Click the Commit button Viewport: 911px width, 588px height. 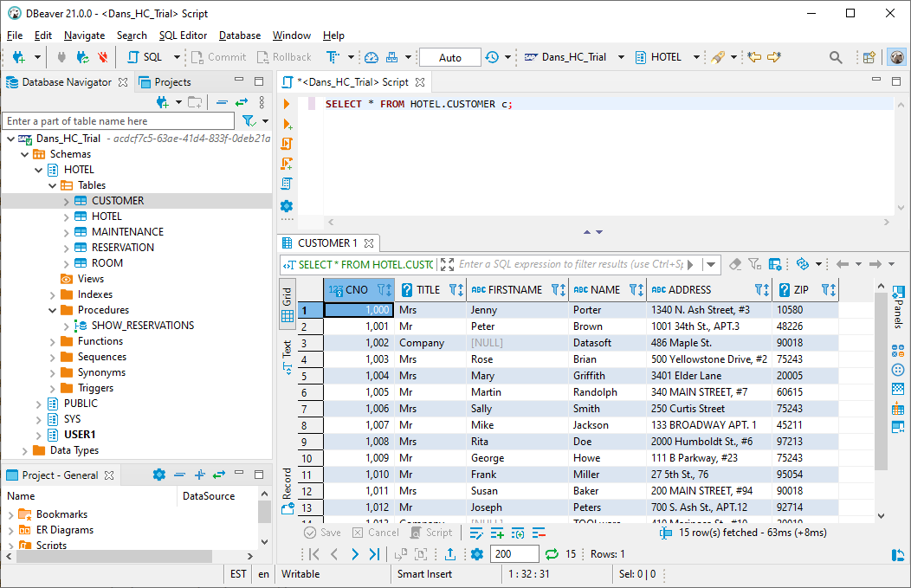(219, 57)
